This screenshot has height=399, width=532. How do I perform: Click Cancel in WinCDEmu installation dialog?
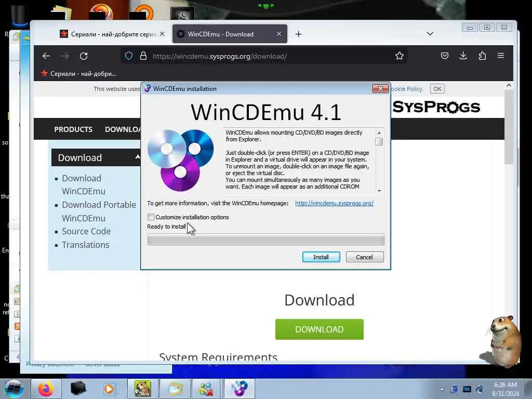364,257
